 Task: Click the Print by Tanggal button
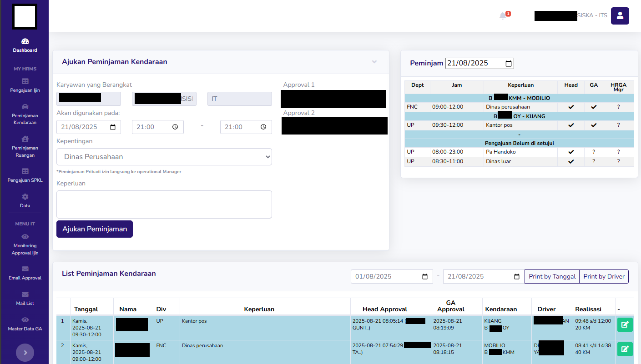point(552,276)
